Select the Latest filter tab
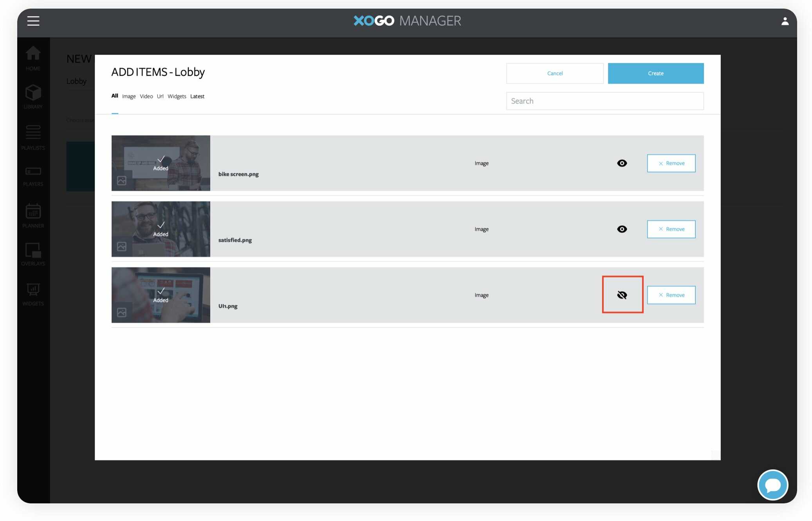Viewport: 812px width, 521px height. [x=197, y=96]
